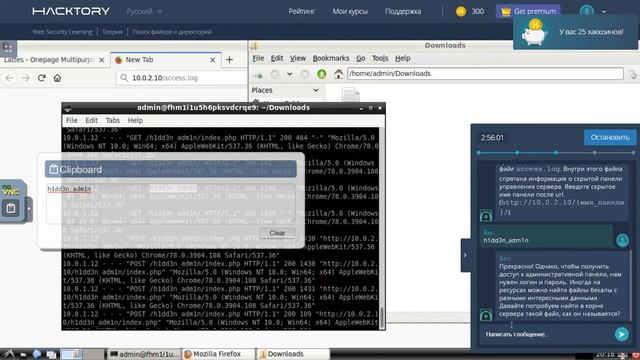Toggle the noVNC clipboard icon

point(11,208)
